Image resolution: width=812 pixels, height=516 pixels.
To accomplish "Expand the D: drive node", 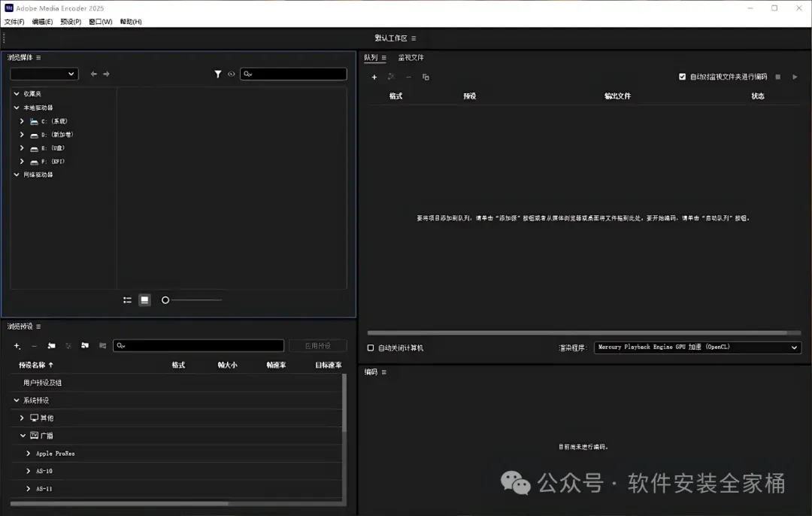I will [22, 134].
